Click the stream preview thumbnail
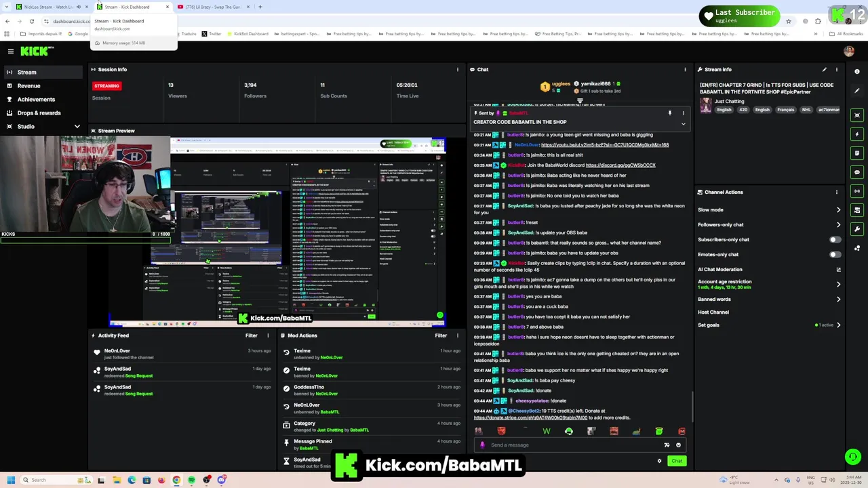This screenshot has height=488, width=868. point(278,232)
